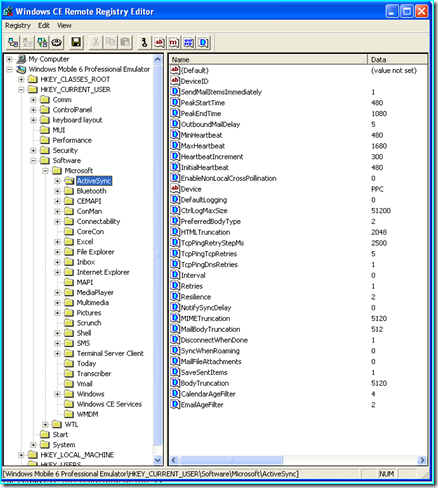Expand HKEY_CLASSES_ROOT key
This screenshot has height=488, width=438.
tap(21, 79)
